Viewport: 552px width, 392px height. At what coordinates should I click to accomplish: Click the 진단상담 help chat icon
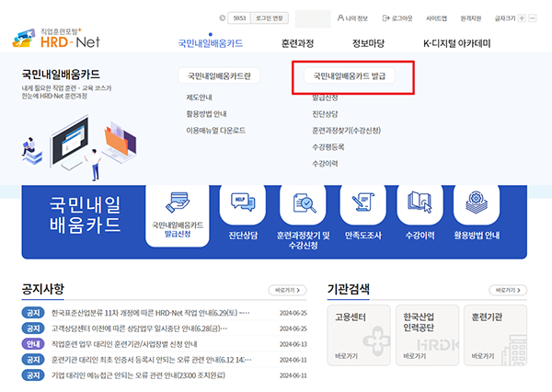[x=243, y=202]
